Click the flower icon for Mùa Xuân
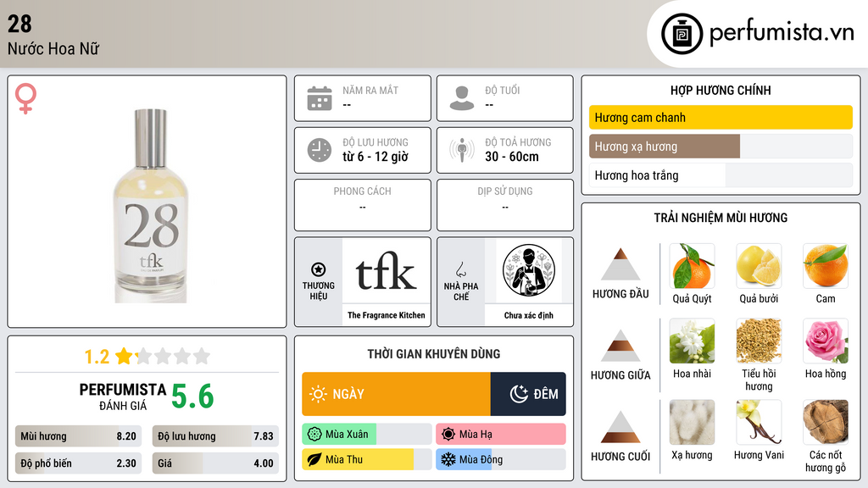 (314, 435)
